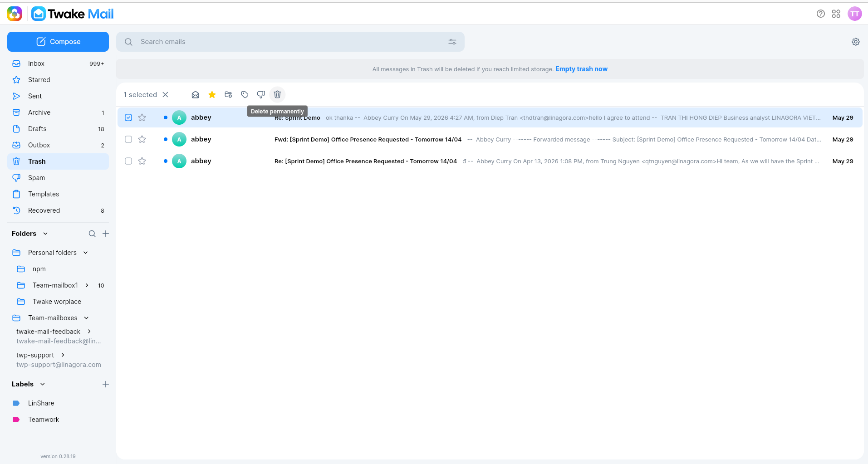Open the Drafts folder
Image resolution: width=868 pixels, height=464 pixels.
pyautogui.click(x=58, y=129)
